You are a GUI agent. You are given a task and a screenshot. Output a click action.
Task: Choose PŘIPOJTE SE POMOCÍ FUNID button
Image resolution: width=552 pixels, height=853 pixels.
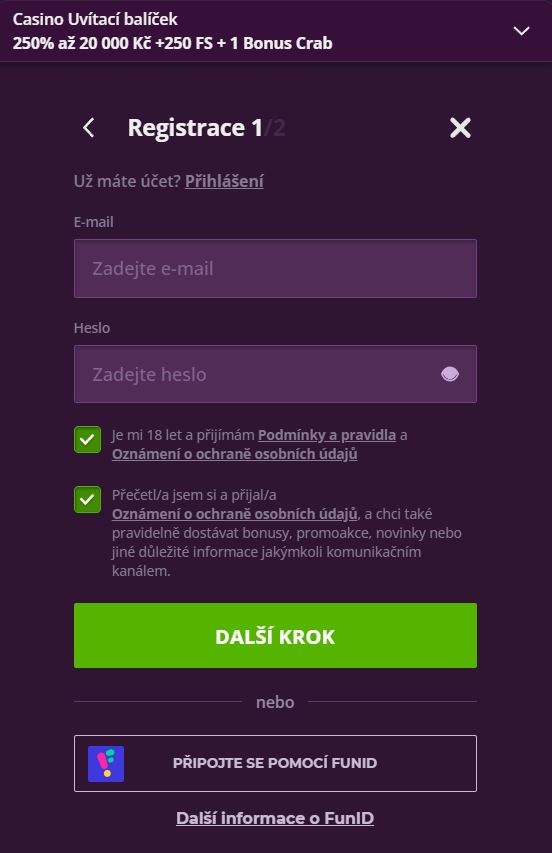click(x=275, y=763)
